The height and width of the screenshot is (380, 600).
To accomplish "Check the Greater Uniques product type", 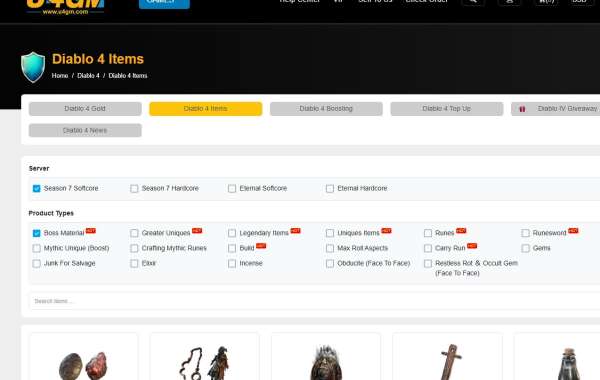I will 134,233.
